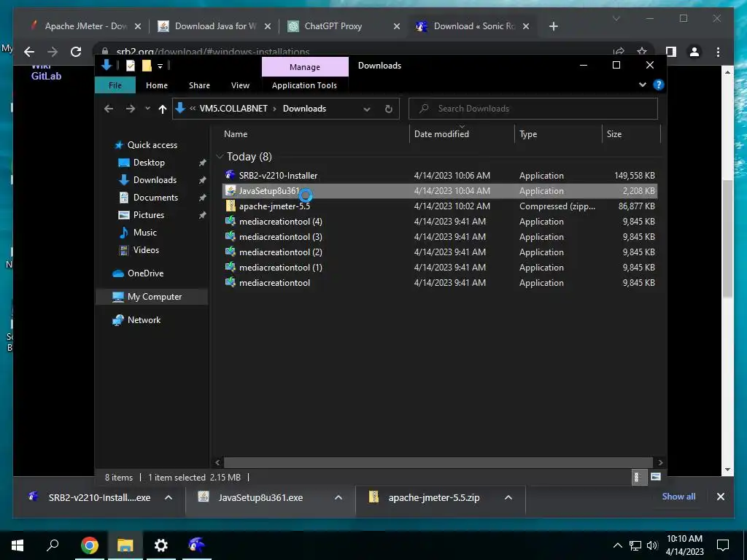
Task: Select the mediacreationtool (1) file icon
Action: 231,267
